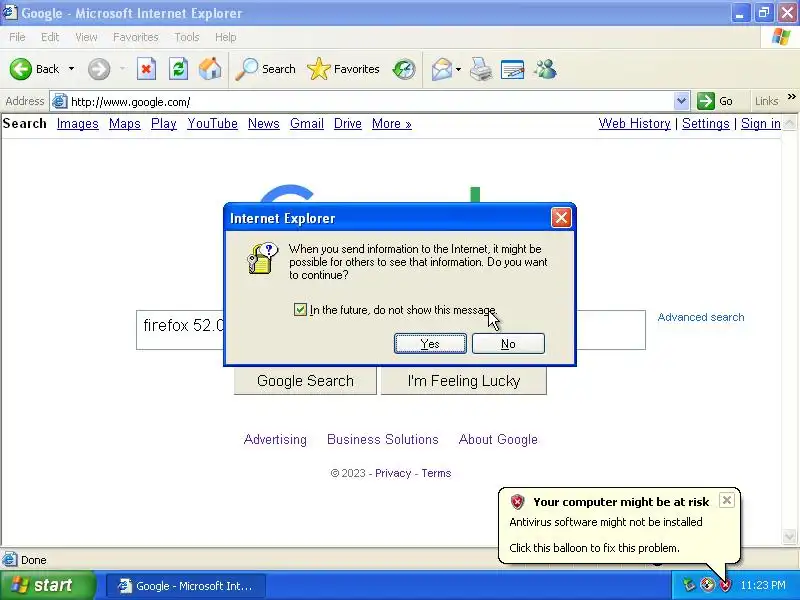Click the safely remove hardware tray icon

(x=689, y=585)
